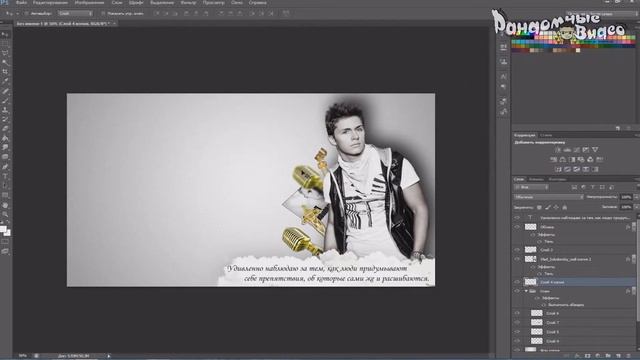
Task: Hide the Слой 2 layer
Action: (517, 249)
